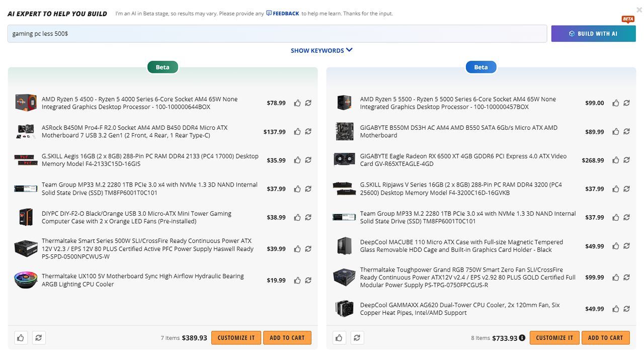Swap out the AMD Ryzen 5 4500 processor

[x=308, y=103]
